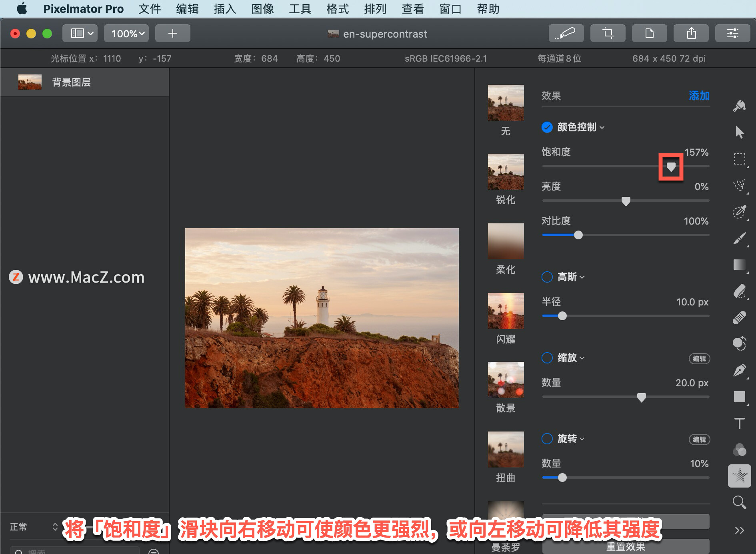756x554 pixels.
Task: Select the Paint brush tool
Action: pos(739,238)
